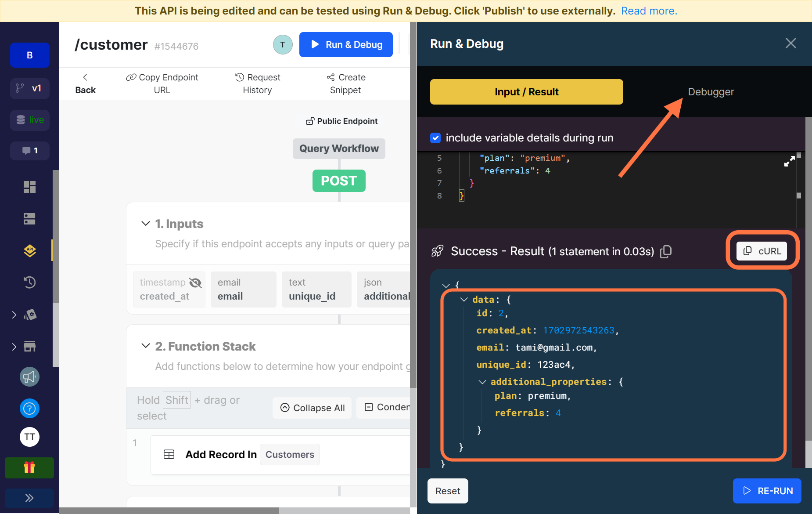Select the json additional input chip

[x=384, y=290]
